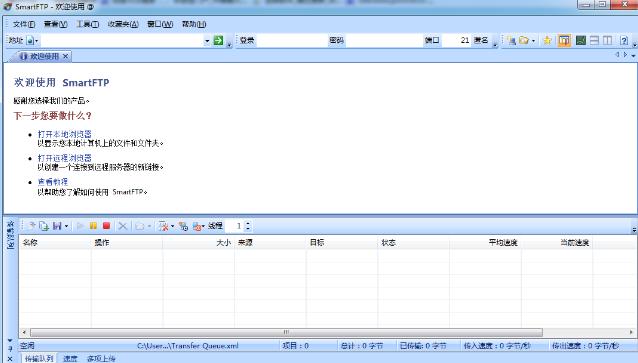The height and width of the screenshot is (363, 638).
Task: Open the tab list dropdown arrow
Action: point(634,55)
